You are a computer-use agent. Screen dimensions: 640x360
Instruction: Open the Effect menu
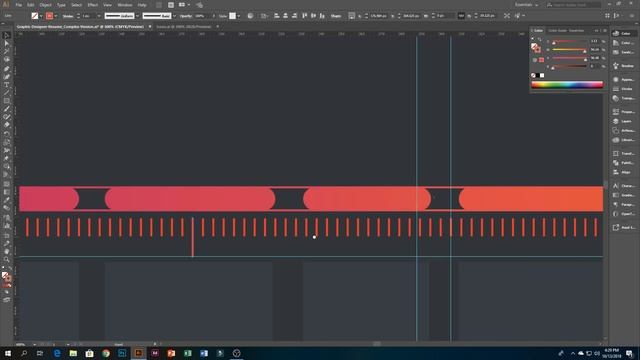(x=93, y=5)
